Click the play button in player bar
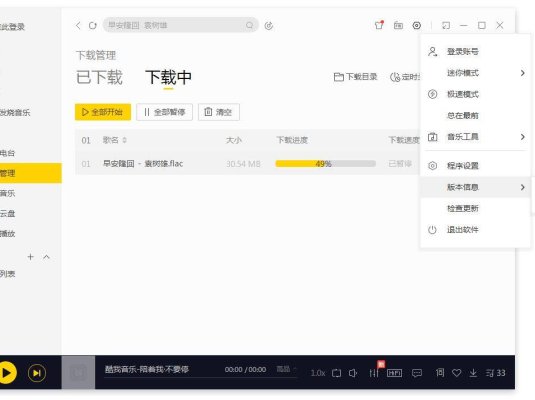This screenshot has width=535, height=400. point(7,373)
